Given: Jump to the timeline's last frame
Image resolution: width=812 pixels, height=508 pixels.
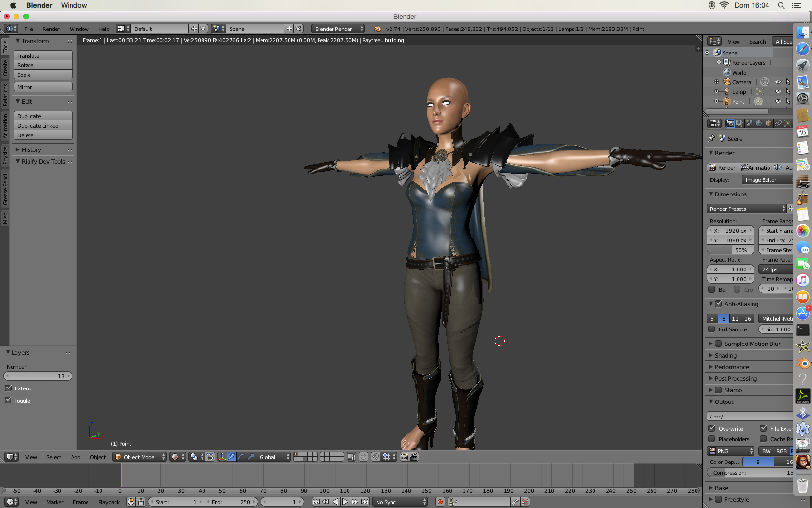Looking at the screenshot, I should (x=365, y=502).
